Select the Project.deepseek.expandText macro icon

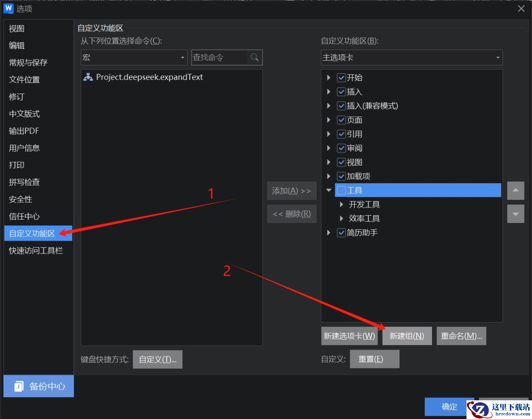(88, 77)
